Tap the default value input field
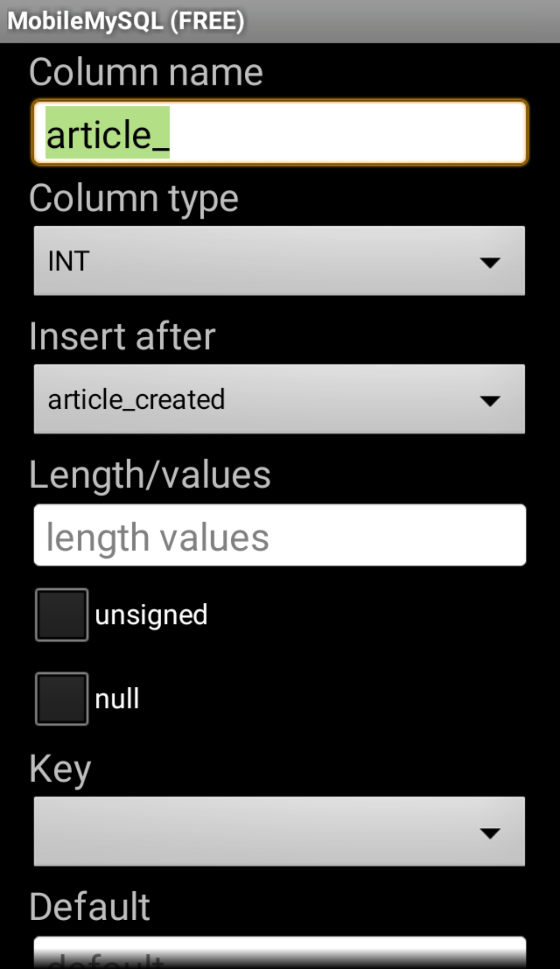Screen dimensions: 560x969 click(x=280, y=953)
